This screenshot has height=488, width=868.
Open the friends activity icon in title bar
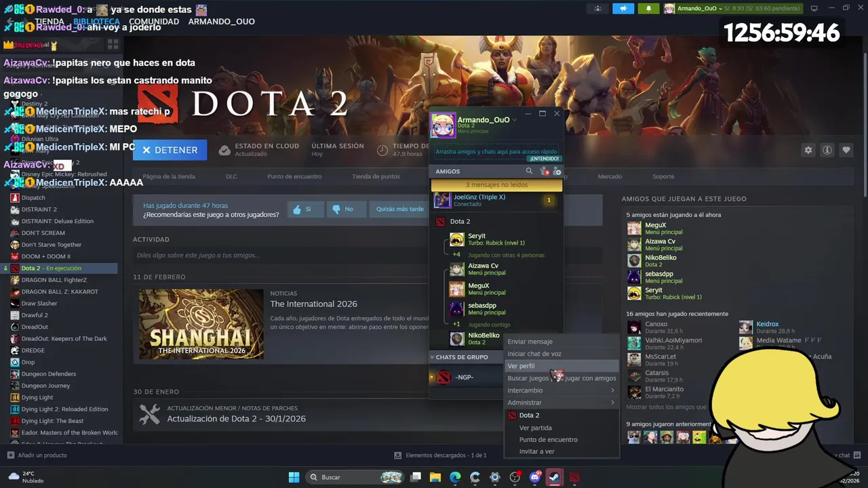597,9
